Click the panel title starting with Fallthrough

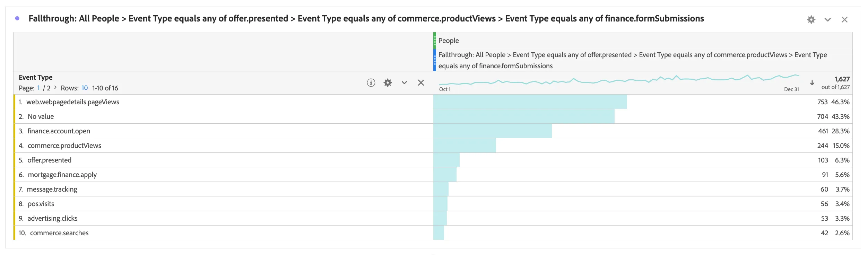(x=366, y=18)
